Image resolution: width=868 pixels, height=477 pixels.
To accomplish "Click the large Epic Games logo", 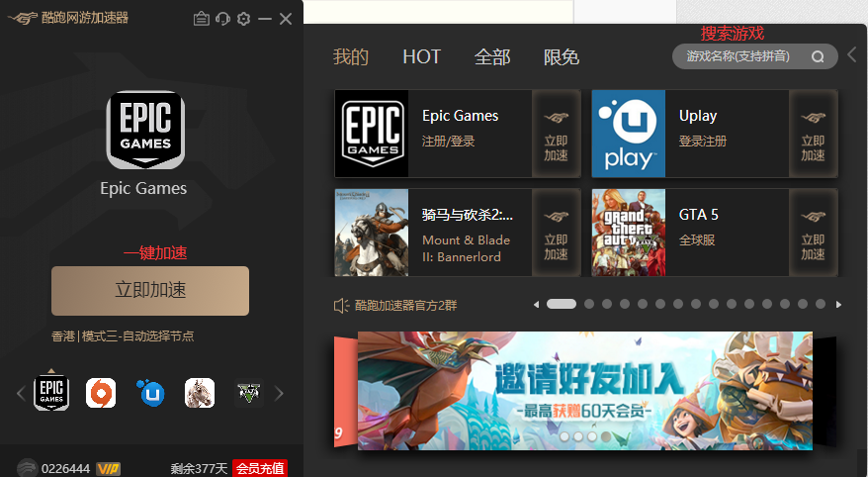I will click(x=145, y=130).
